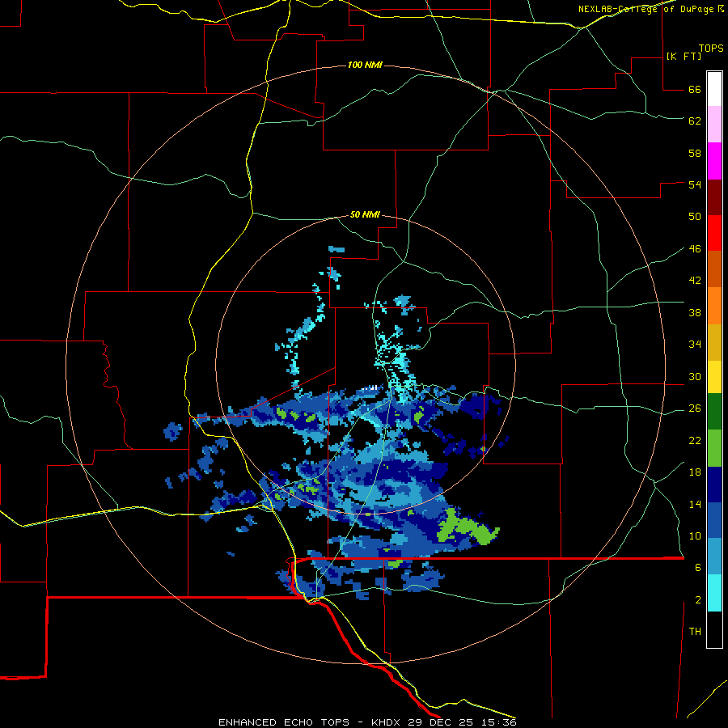Click the magenta swatch between 54 and 58
The width and height of the screenshot is (728, 728).
(714, 161)
